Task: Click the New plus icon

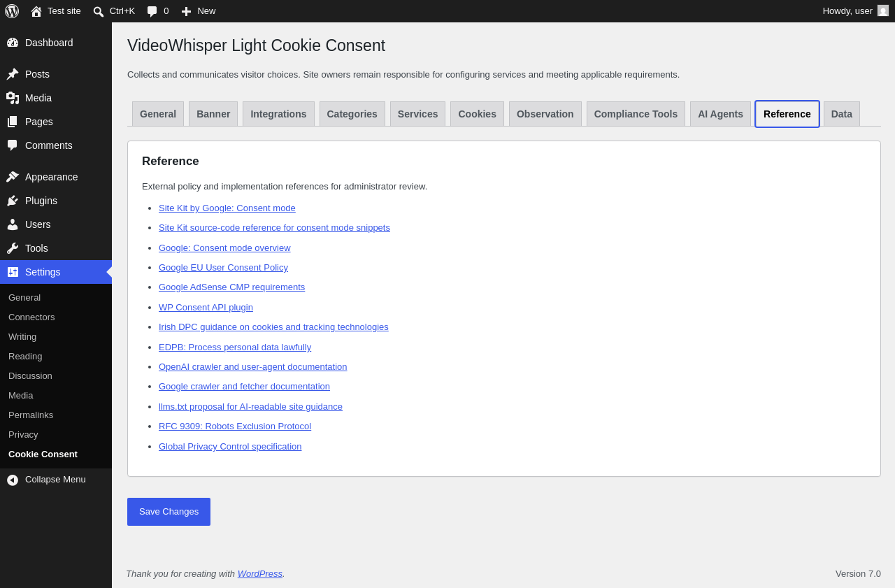Action: coord(186,11)
